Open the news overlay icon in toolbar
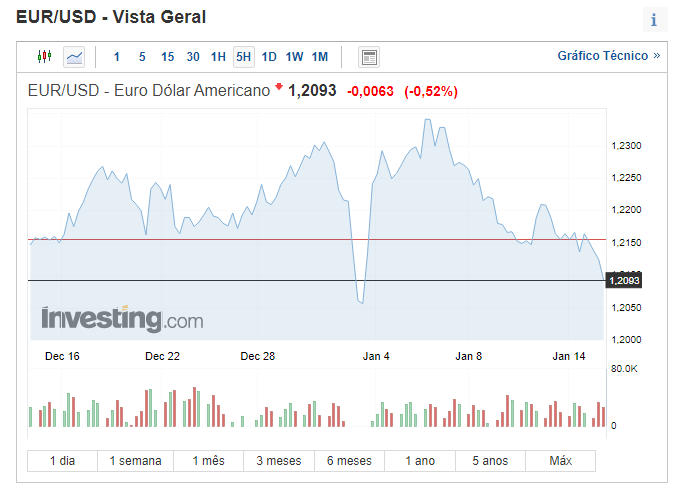The width and height of the screenshot is (683, 498). click(369, 56)
